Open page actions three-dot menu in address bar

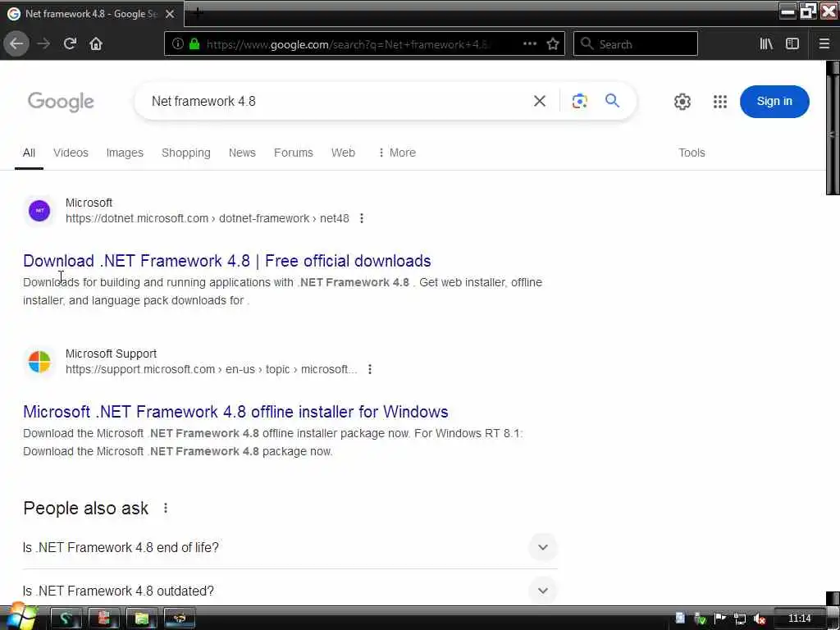pos(529,43)
